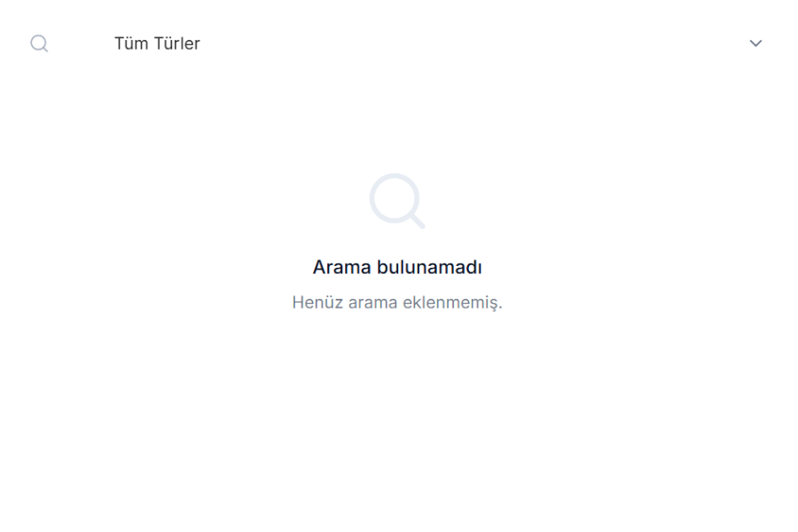Show type options using the chevron
Viewport: 798px width, 532px height.
[755, 43]
